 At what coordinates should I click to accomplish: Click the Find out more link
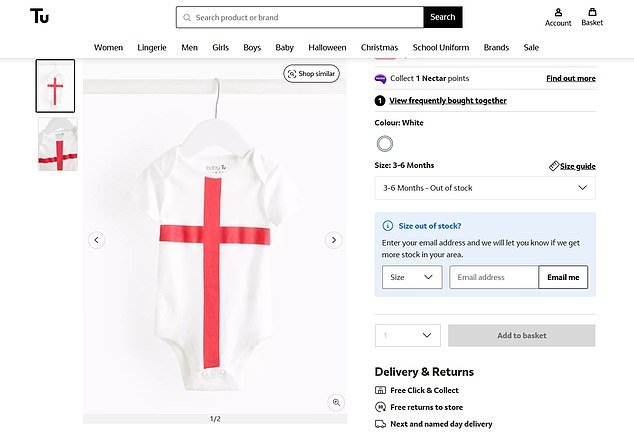pyautogui.click(x=570, y=78)
